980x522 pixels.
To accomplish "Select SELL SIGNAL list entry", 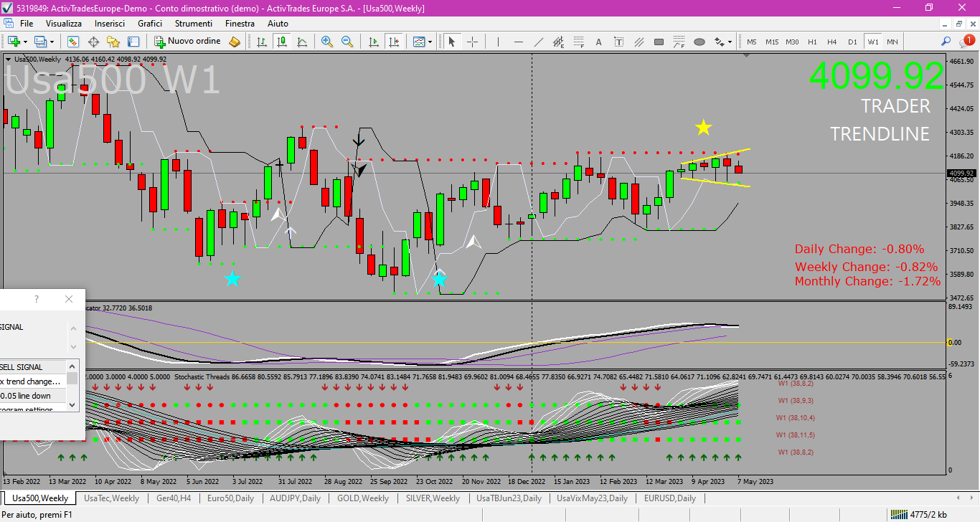I will tap(33, 367).
